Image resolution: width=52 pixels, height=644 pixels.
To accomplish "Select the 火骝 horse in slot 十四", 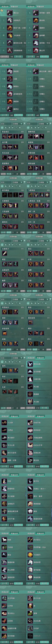I will [x=10, y=79].
